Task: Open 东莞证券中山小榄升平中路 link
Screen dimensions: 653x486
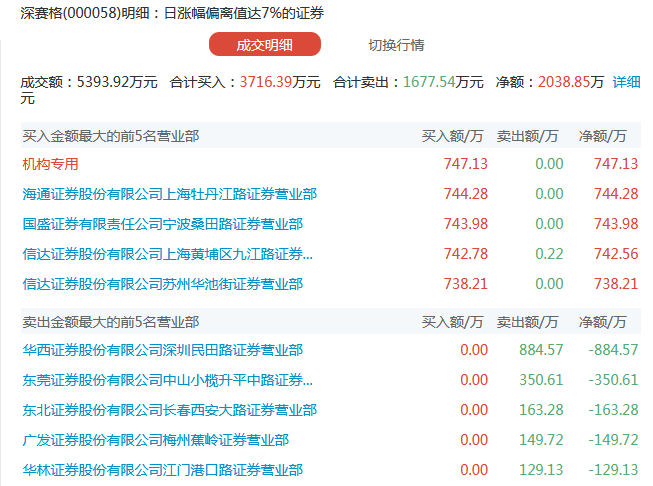Action: pos(167,380)
